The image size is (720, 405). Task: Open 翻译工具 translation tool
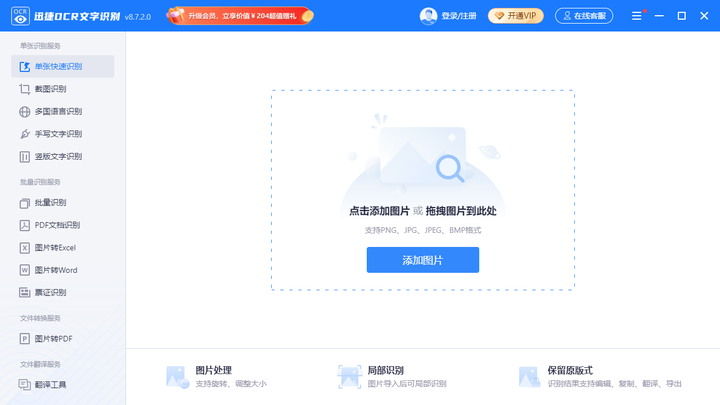point(62,384)
